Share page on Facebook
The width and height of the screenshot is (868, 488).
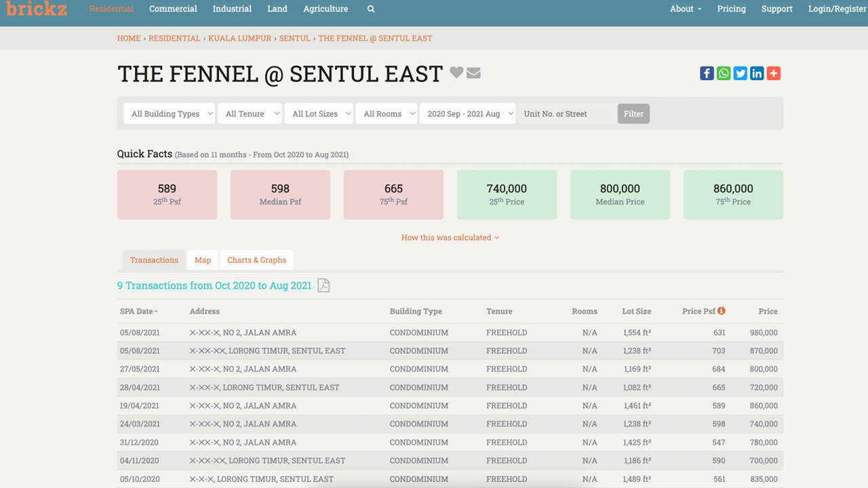pos(707,73)
